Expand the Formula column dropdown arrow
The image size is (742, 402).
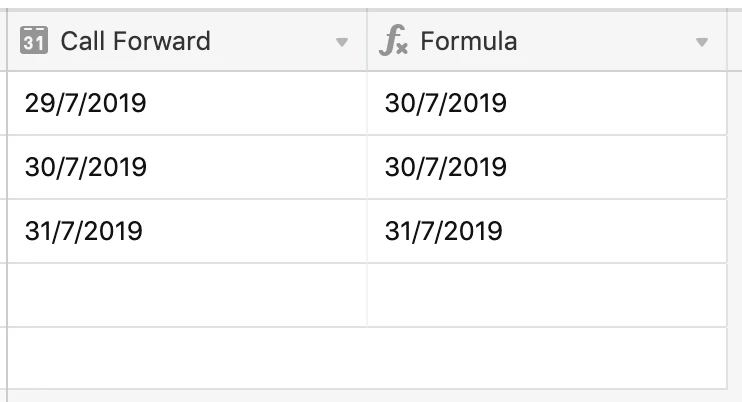702,43
